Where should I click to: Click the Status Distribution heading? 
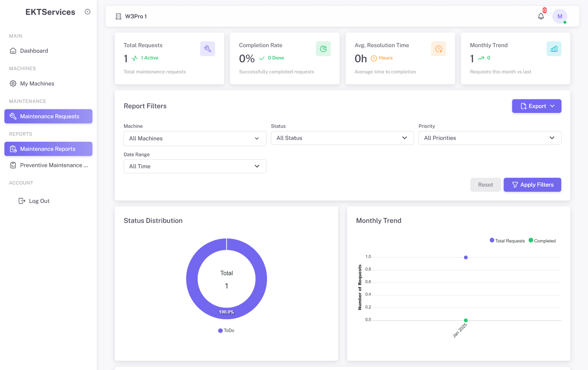[x=153, y=221]
